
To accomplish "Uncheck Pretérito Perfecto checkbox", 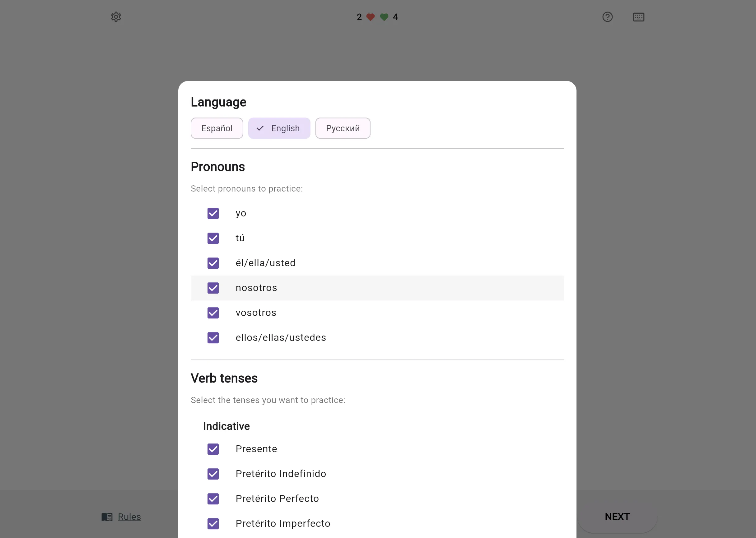I will click(x=213, y=499).
